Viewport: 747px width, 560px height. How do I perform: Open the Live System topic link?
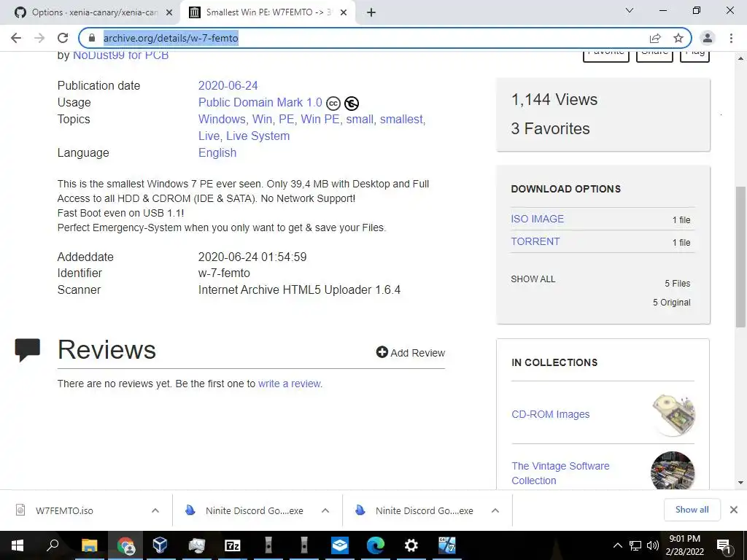258,136
